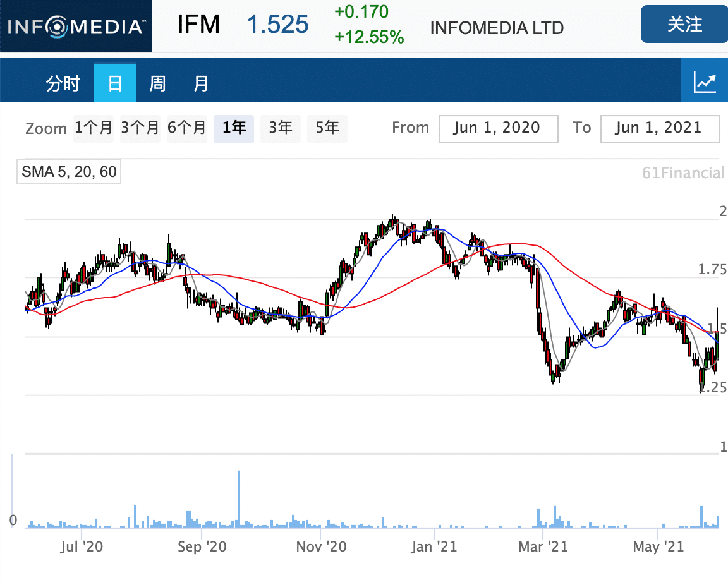The height and width of the screenshot is (585, 728).
Task: Choose the 3年 zoom range
Action: (281, 128)
